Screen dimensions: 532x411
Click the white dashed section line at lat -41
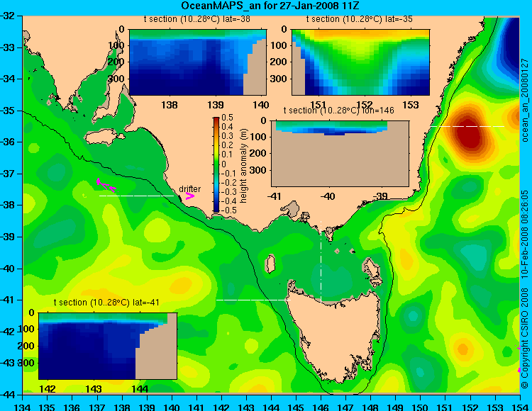coord(253,300)
